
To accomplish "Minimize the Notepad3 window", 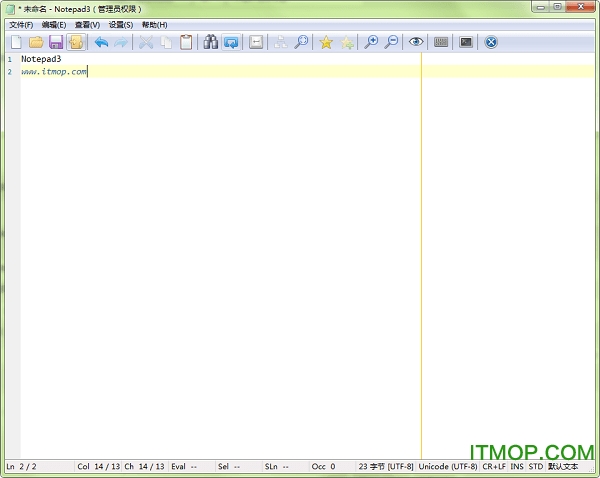I will click(x=541, y=7).
